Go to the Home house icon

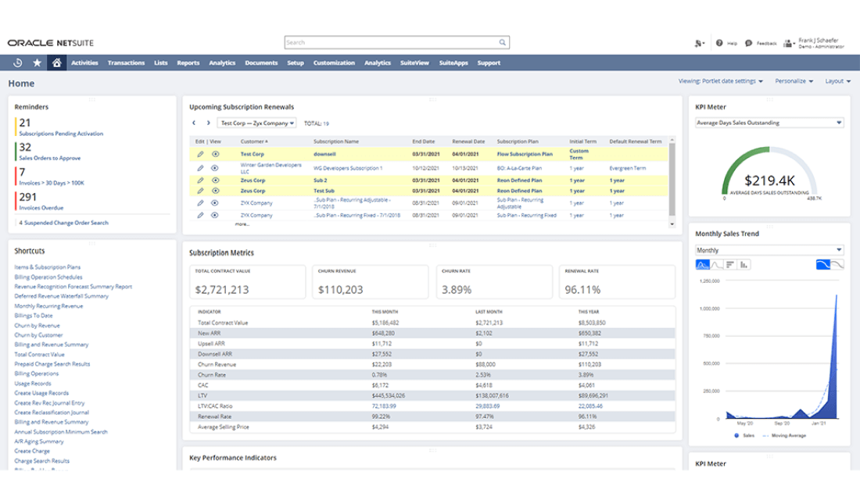pyautogui.click(x=56, y=63)
